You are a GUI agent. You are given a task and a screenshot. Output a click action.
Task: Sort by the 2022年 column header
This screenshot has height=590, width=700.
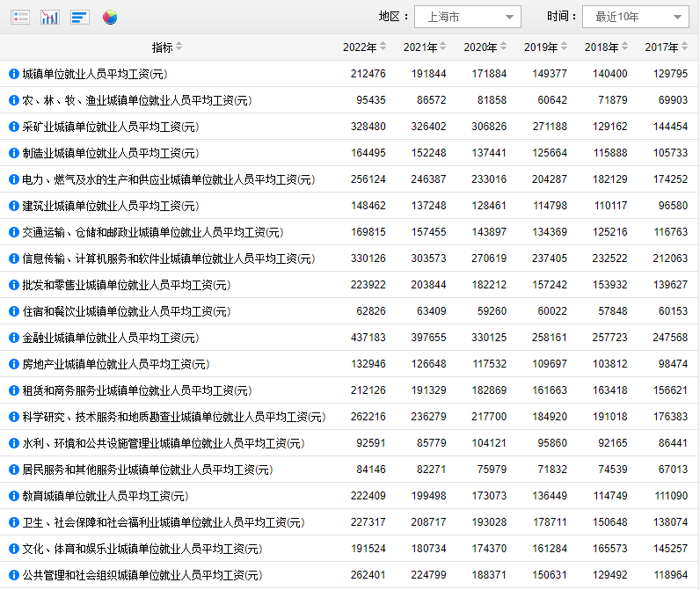coord(365,47)
